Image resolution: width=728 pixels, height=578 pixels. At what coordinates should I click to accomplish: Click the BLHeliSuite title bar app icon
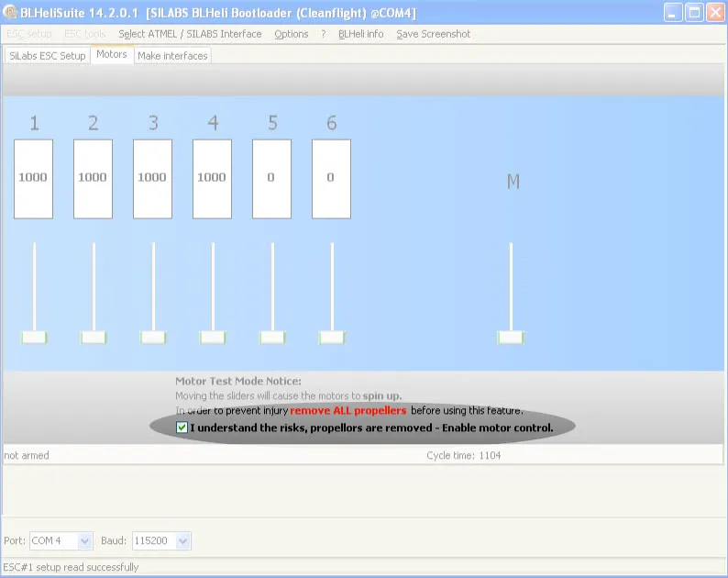click(11, 12)
